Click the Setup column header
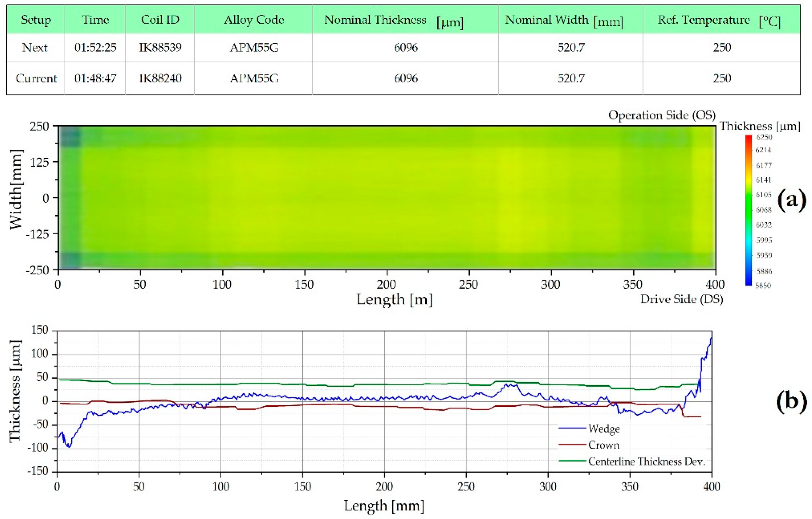Image resolution: width=812 pixels, height=519 pixels. tap(36, 20)
